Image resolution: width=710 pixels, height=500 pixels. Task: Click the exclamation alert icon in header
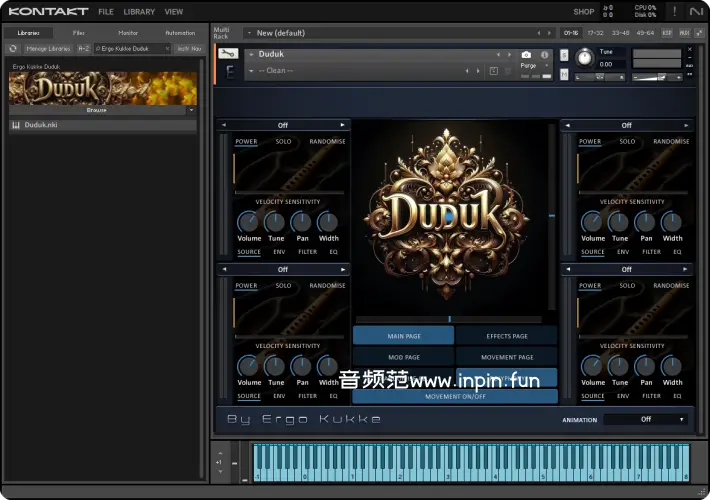(x=673, y=11)
